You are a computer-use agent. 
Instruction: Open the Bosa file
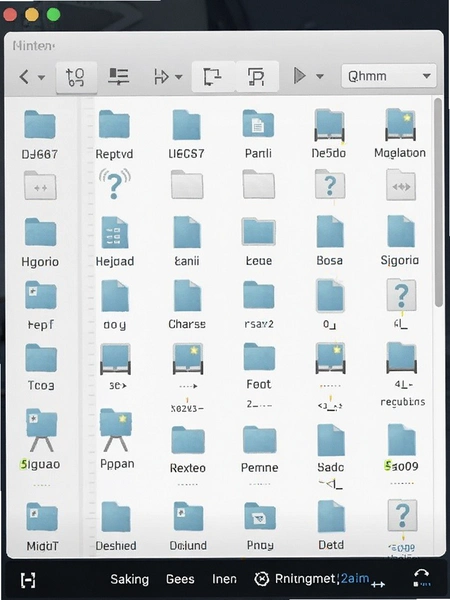(x=330, y=231)
